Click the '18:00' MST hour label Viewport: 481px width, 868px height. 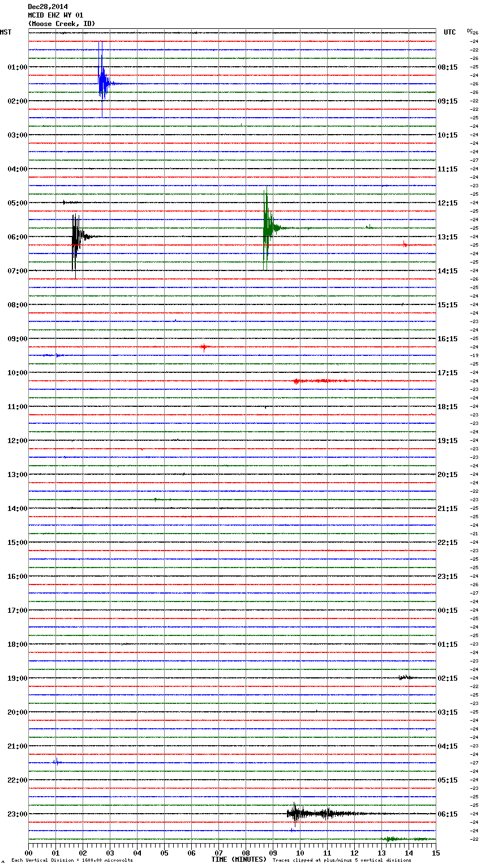tap(18, 644)
